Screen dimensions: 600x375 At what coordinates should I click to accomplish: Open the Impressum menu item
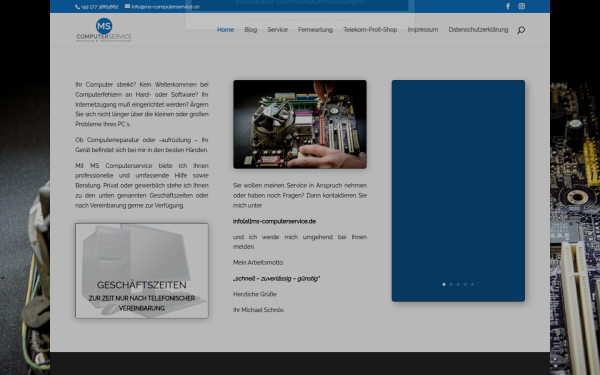pyautogui.click(x=423, y=30)
